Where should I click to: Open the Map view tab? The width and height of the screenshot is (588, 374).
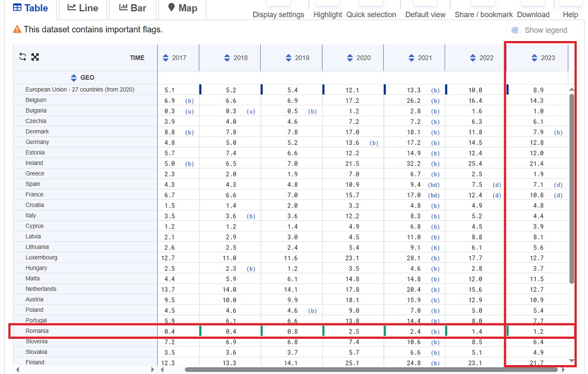pyautogui.click(x=182, y=8)
